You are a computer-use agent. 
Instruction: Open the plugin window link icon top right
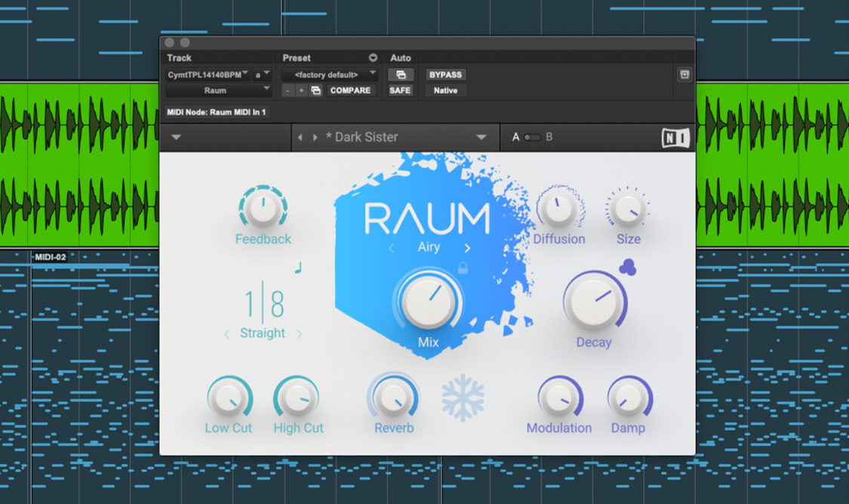(685, 74)
